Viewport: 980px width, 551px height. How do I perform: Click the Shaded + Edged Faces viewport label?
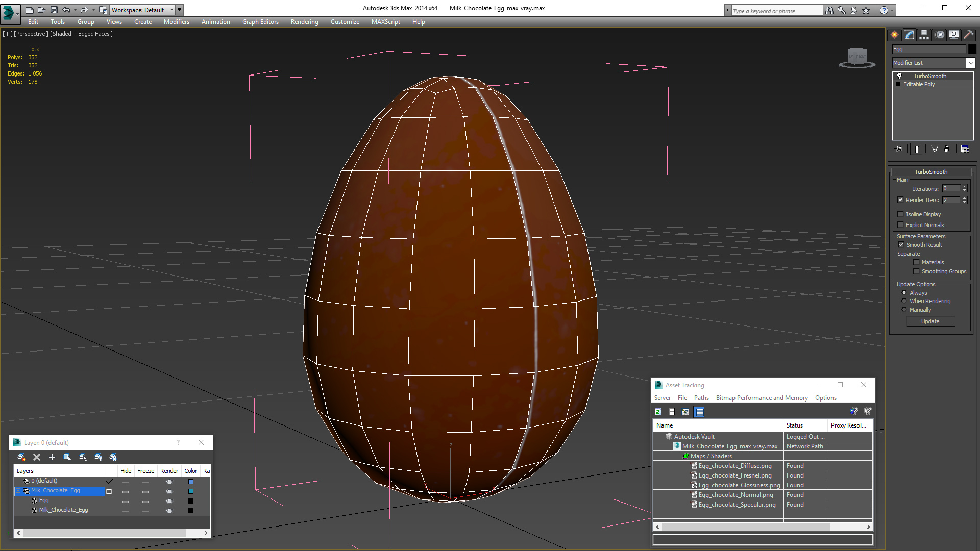pyautogui.click(x=81, y=34)
